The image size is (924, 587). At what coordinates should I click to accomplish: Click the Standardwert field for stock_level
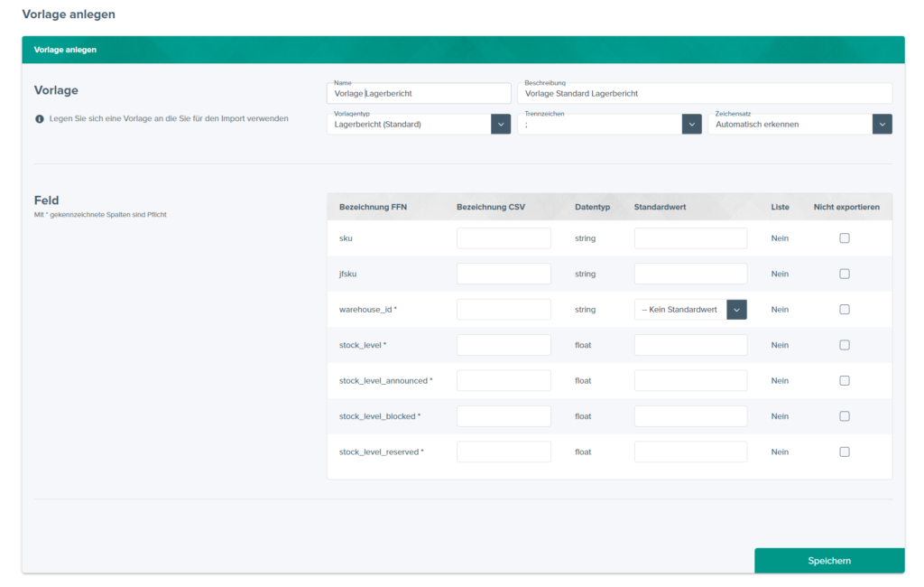pyautogui.click(x=690, y=345)
